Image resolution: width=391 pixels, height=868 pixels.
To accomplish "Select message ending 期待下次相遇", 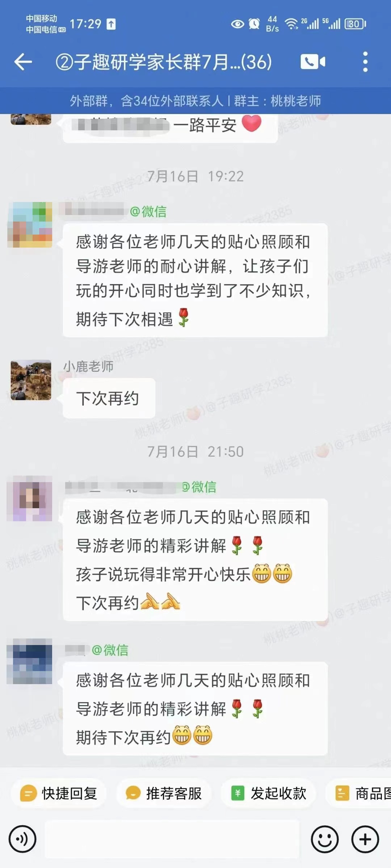I will coord(195,280).
